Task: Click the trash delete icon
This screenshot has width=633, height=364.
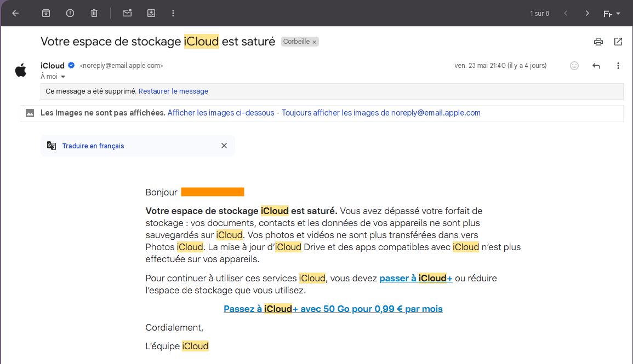Action: (x=94, y=13)
